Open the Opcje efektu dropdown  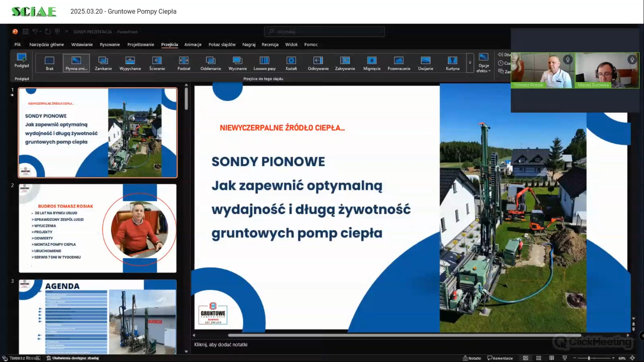(484, 63)
